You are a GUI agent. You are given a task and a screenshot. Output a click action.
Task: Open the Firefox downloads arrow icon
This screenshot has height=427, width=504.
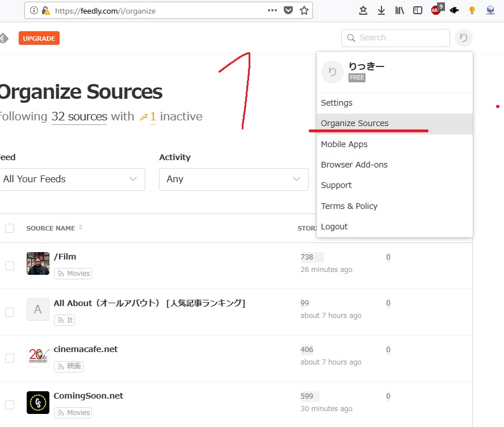click(x=381, y=10)
